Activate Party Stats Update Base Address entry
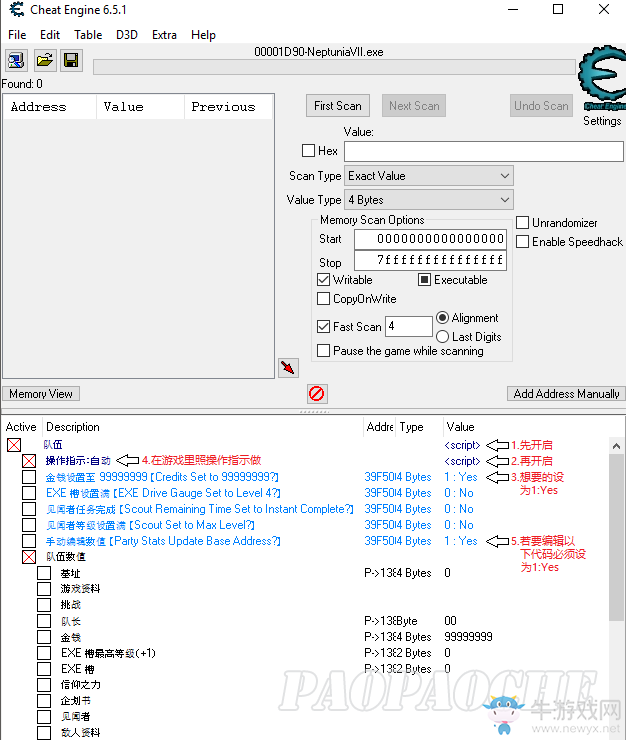Viewport: 626px width, 740px height. [29, 541]
